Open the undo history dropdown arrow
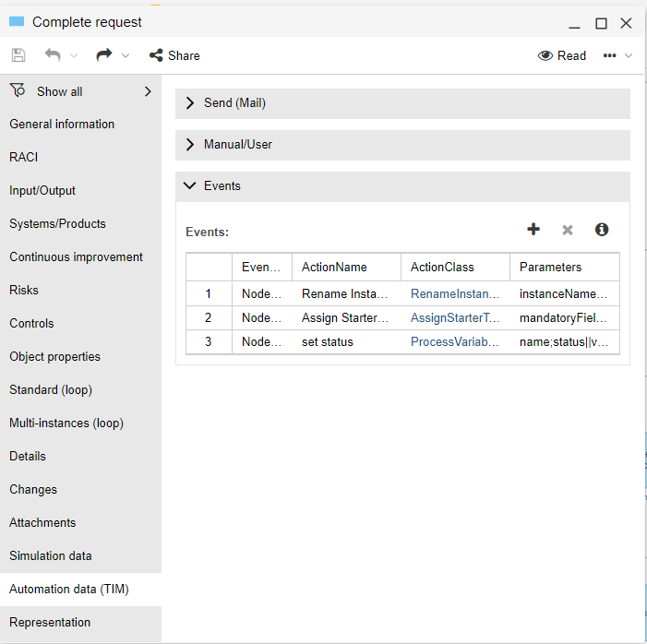This screenshot has width=647, height=644. [x=74, y=55]
